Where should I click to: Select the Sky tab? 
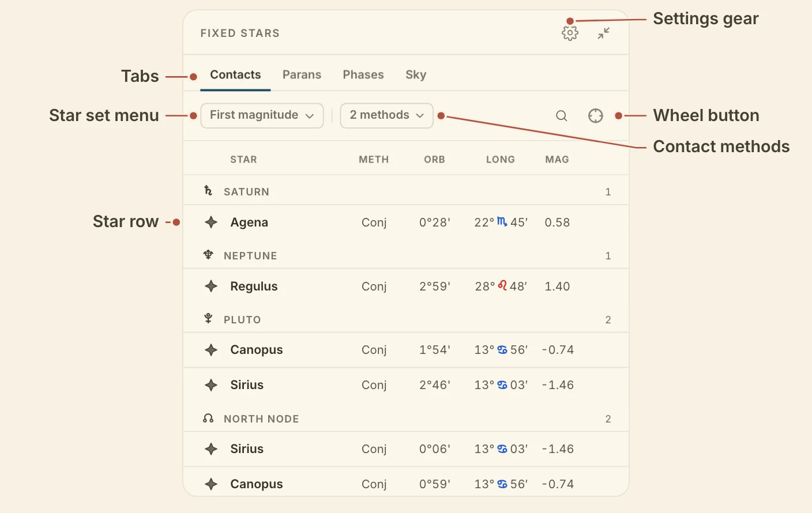coord(416,75)
